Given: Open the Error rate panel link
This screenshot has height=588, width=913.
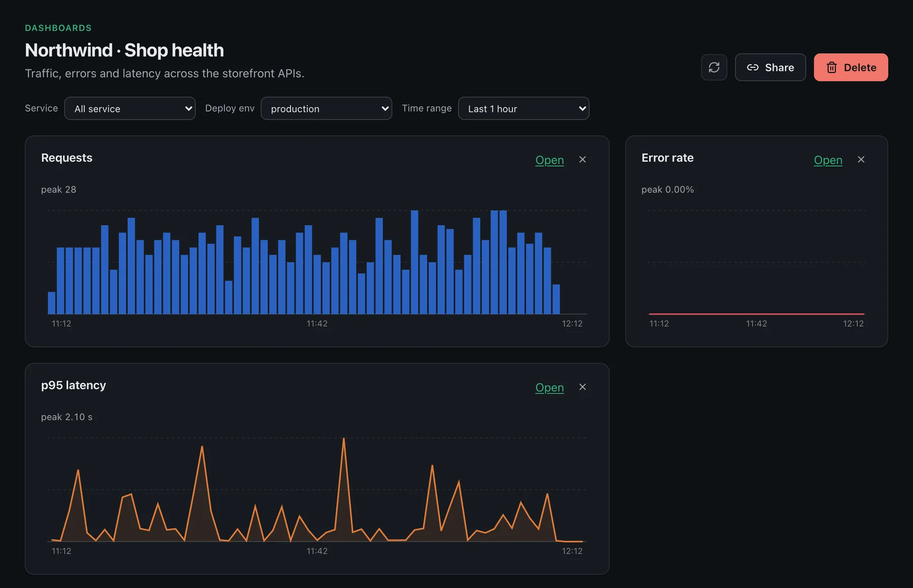Looking at the screenshot, I should point(828,160).
